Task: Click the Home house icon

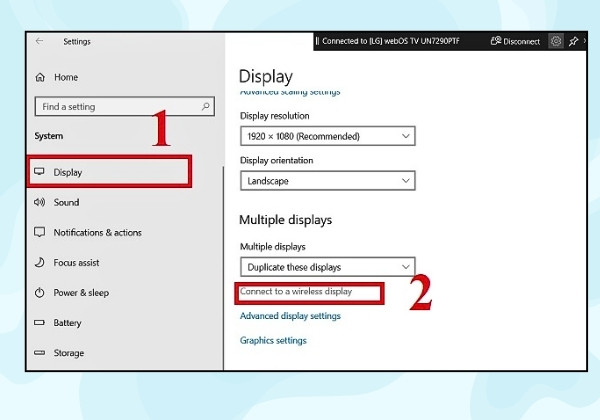Action: tap(40, 77)
